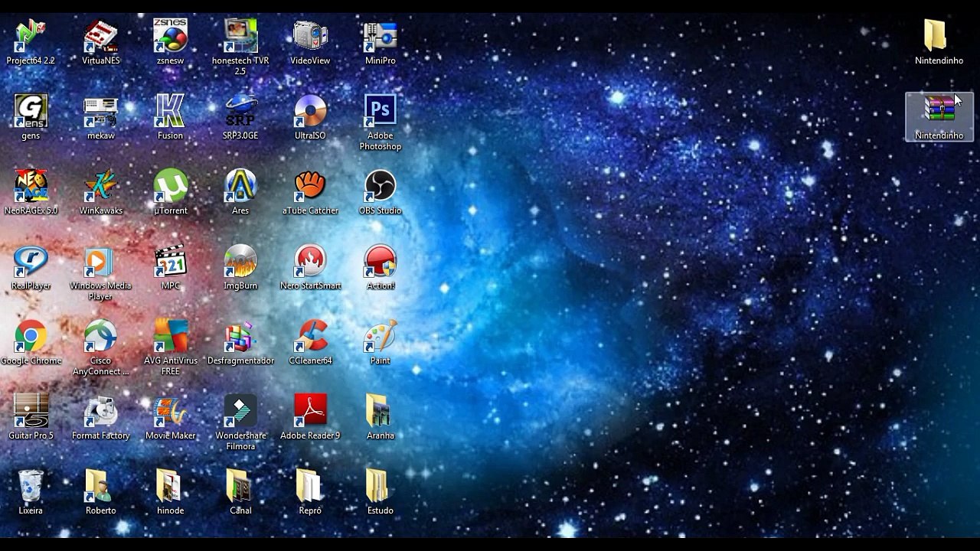980x551 pixels.
Task: Click the OBS Studio desktop icon
Action: pos(380,186)
